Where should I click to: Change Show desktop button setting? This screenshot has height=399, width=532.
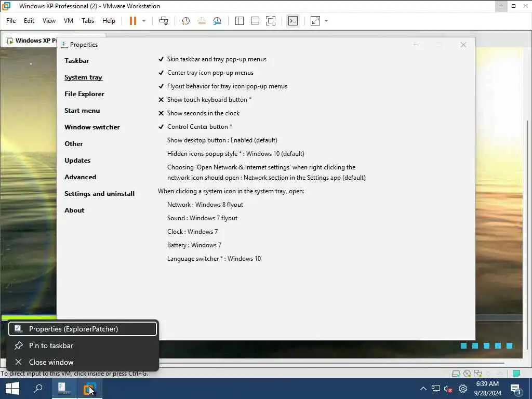[x=222, y=140]
